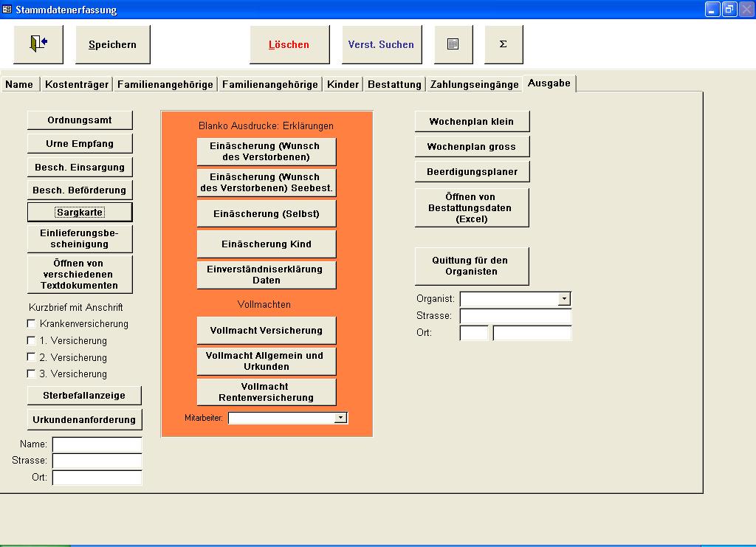Click the exit door icon button
756x547 pixels.
[38, 44]
